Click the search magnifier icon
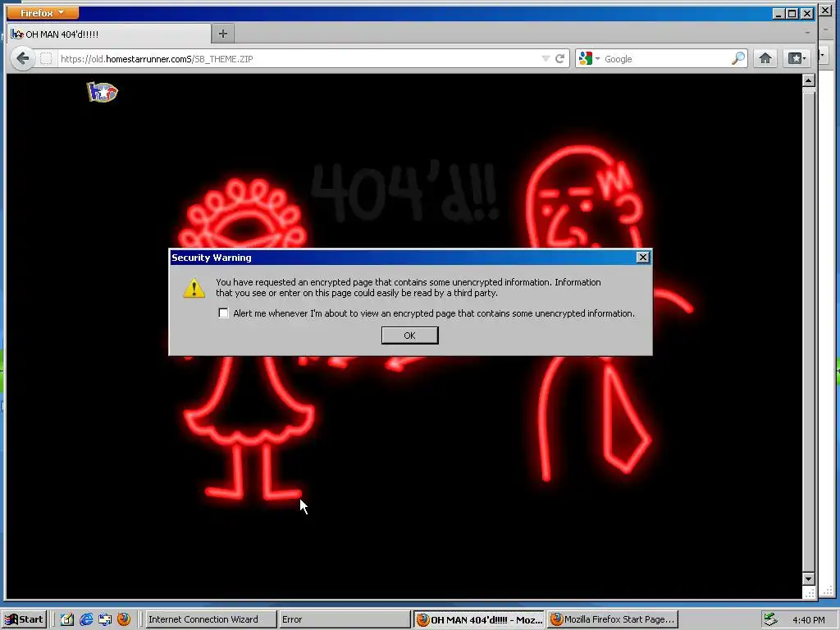Viewport: 840px width, 630px height. pyautogui.click(x=738, y=58)
